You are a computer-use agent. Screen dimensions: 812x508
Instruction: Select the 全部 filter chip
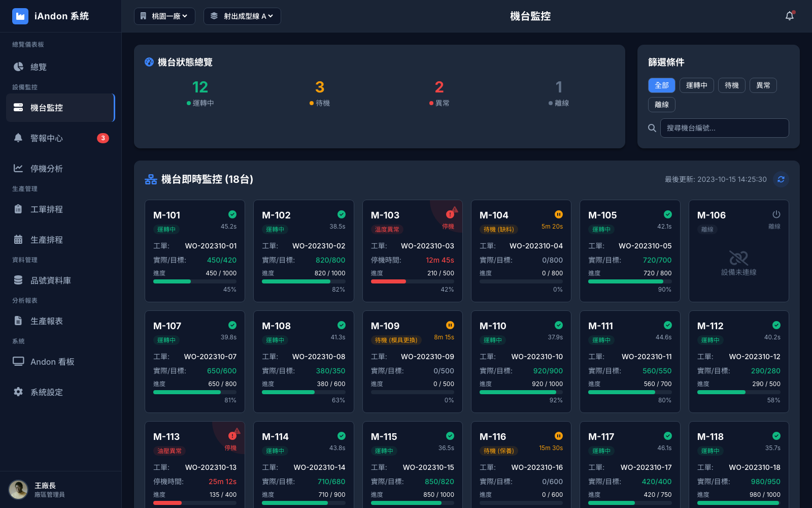[662, 85]
